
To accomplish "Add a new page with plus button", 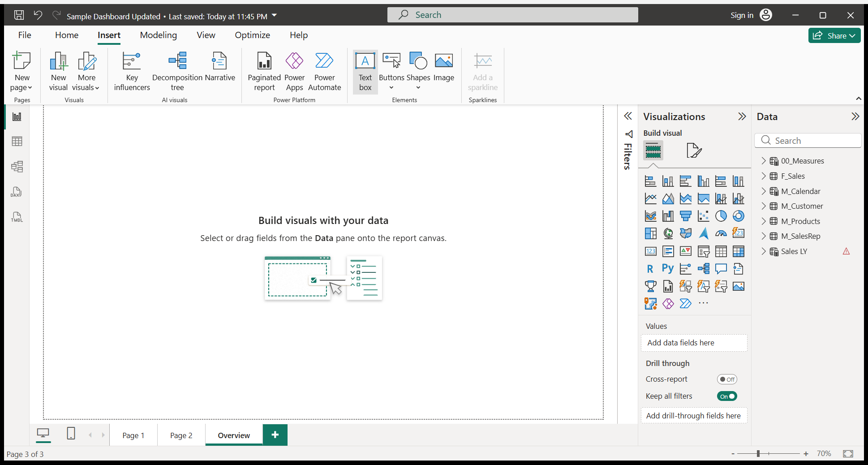I will (275, 435).
